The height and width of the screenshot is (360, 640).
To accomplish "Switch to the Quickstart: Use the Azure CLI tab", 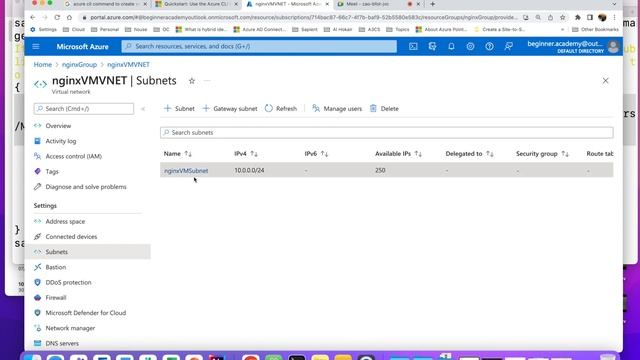I will pyautogui.click(x=196, y=4).
